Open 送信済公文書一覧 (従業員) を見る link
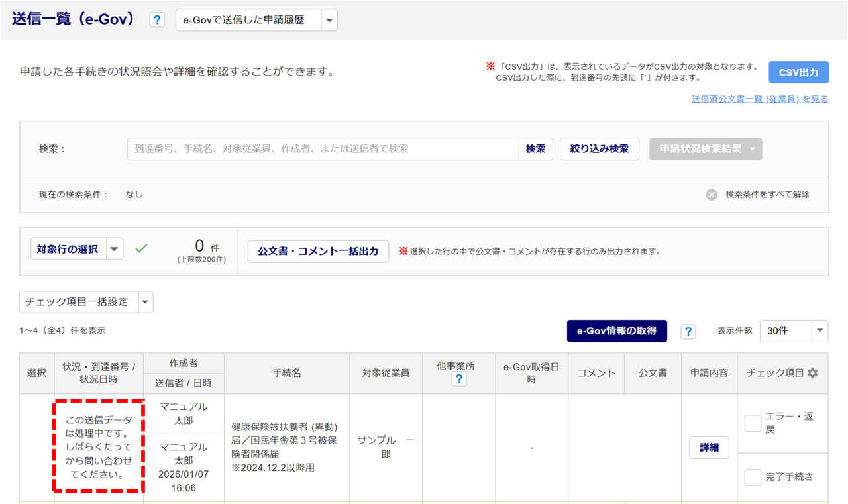Screen dimensions: 848x504 point(759,99)
